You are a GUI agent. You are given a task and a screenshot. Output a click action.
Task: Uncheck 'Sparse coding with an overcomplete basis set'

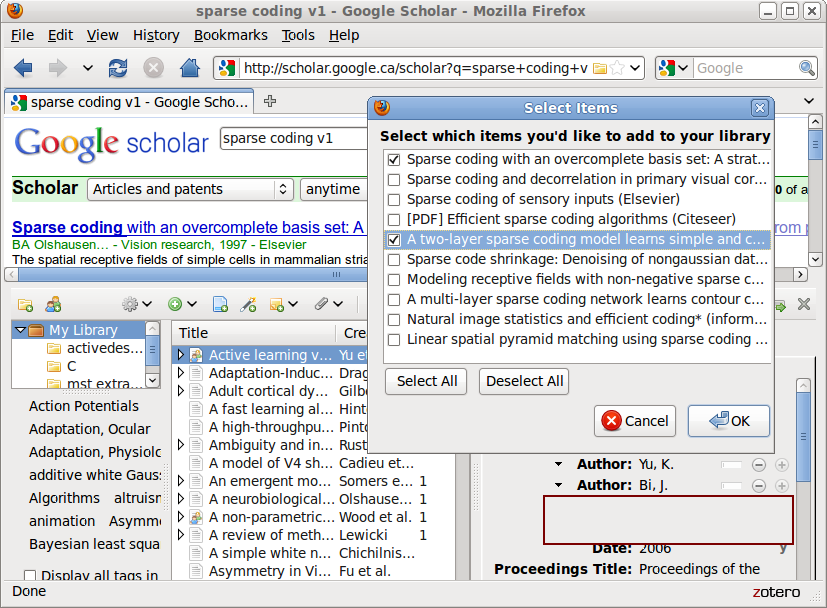pyautogui.click(x=394, y=159)
